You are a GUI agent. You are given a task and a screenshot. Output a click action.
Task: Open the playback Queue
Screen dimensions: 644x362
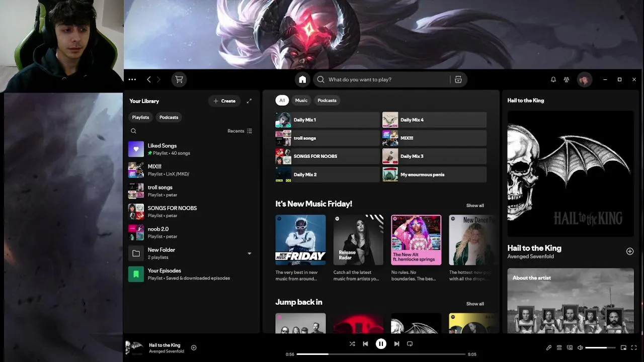[x=559, y=347]
